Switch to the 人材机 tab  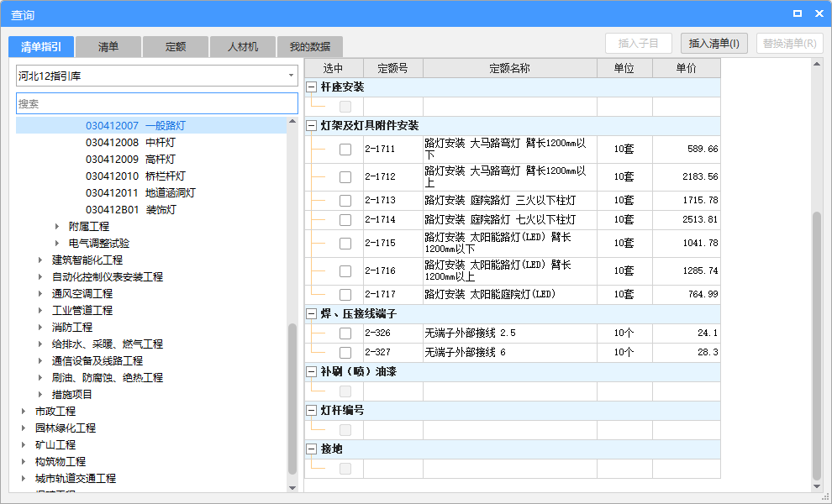(243, 47)
